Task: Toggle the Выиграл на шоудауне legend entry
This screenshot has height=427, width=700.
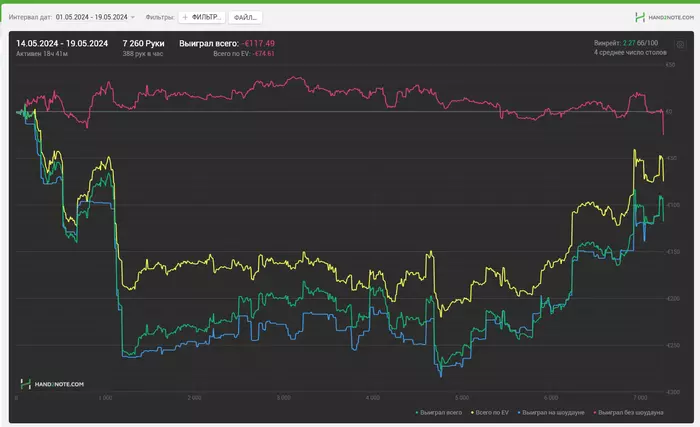Action: pyautogui.click(x=551, y=413)
